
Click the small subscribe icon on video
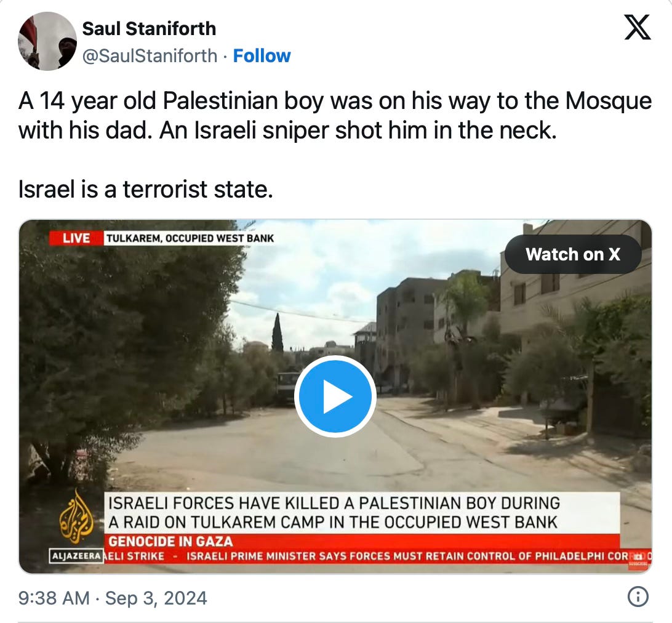[x=638, y=559]
